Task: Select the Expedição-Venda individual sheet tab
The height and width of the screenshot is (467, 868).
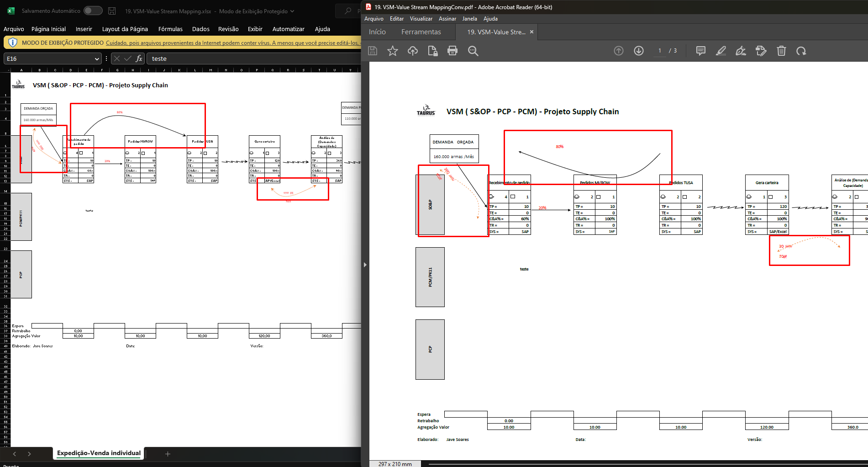Action: tap(99, 453)
